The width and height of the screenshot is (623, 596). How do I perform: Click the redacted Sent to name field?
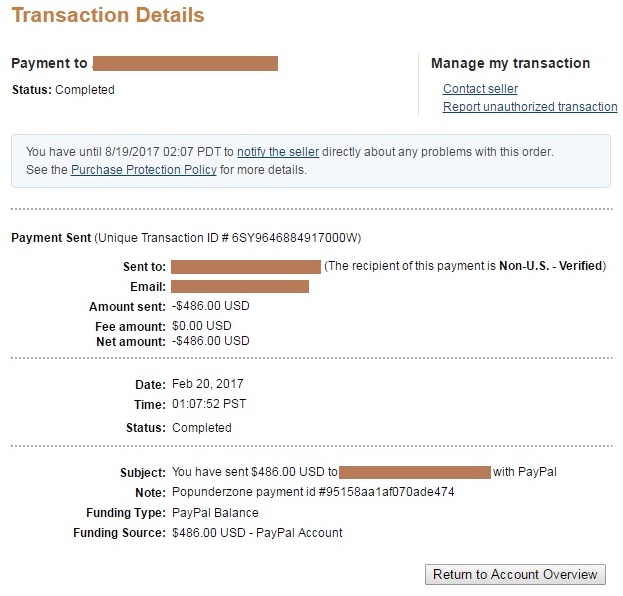(246, 267)
